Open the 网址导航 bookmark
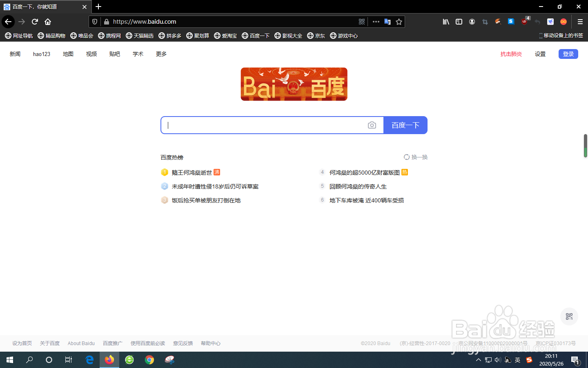The image size is (588, 368). click(x=19, y=36)
